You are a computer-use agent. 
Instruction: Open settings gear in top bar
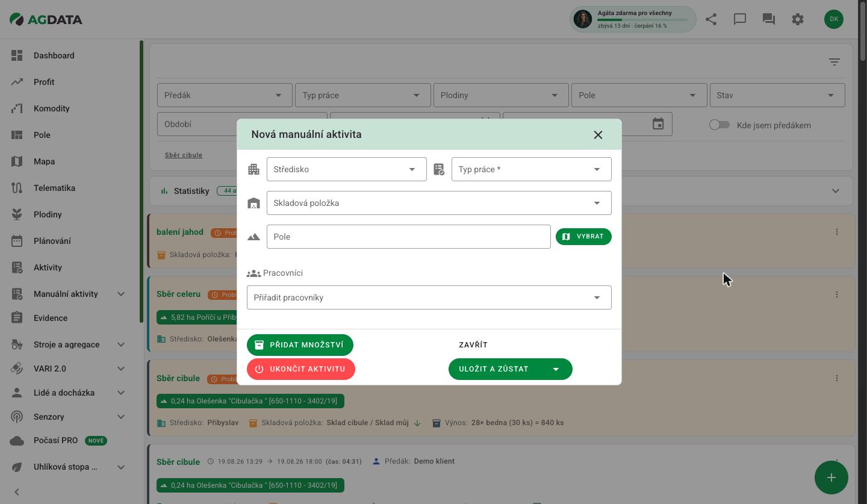[x=798, y=19]
